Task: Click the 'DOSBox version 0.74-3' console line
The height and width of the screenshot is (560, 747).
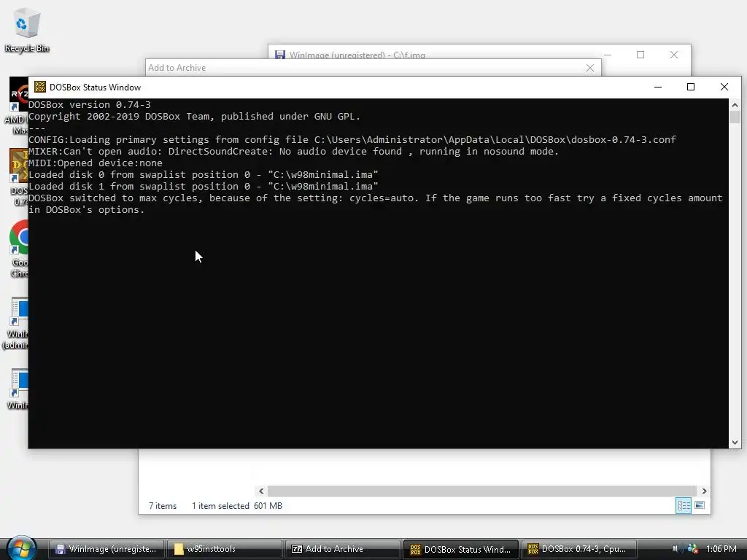Action: [x=90, y=105]
